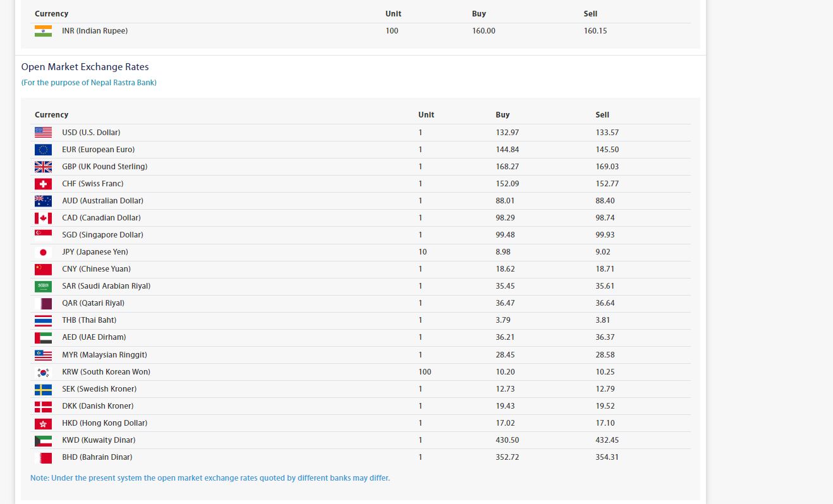Click the CAD (Canadian Dollar) label

click(x=101, y=218)
